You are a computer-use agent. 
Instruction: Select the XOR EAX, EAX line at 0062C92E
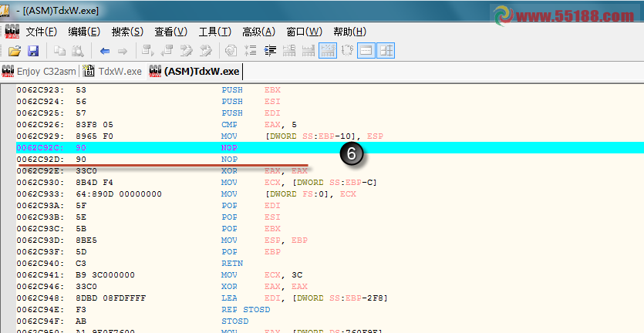tap(330, 171)
